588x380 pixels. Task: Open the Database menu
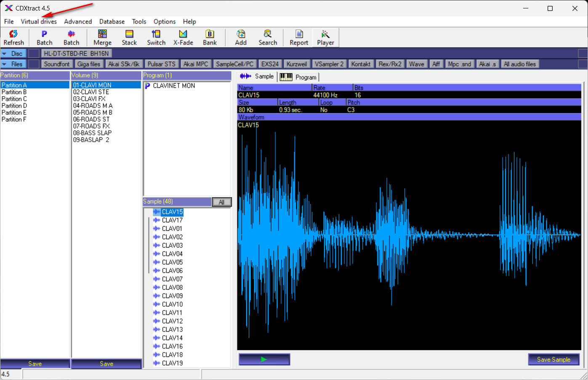pos(112,21)
